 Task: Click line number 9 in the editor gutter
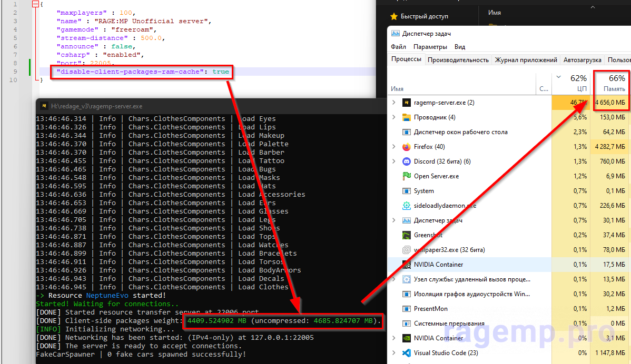point(15,72)
